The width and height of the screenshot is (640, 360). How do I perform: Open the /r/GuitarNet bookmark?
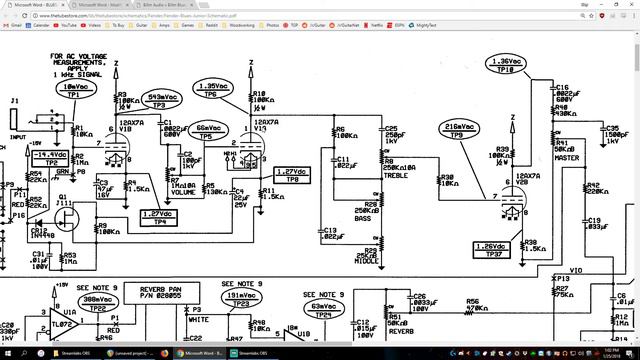344,25
